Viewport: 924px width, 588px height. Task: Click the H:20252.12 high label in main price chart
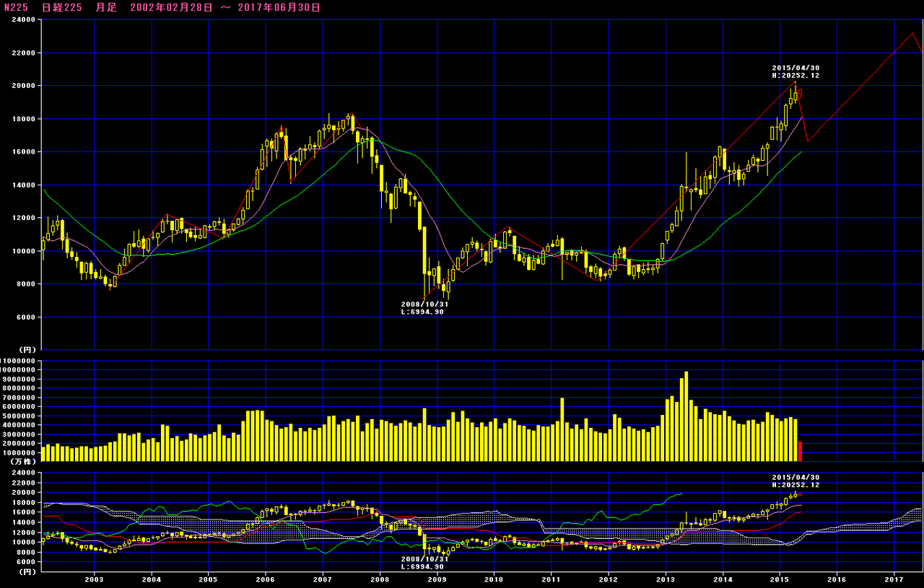[x=796, y=75]
